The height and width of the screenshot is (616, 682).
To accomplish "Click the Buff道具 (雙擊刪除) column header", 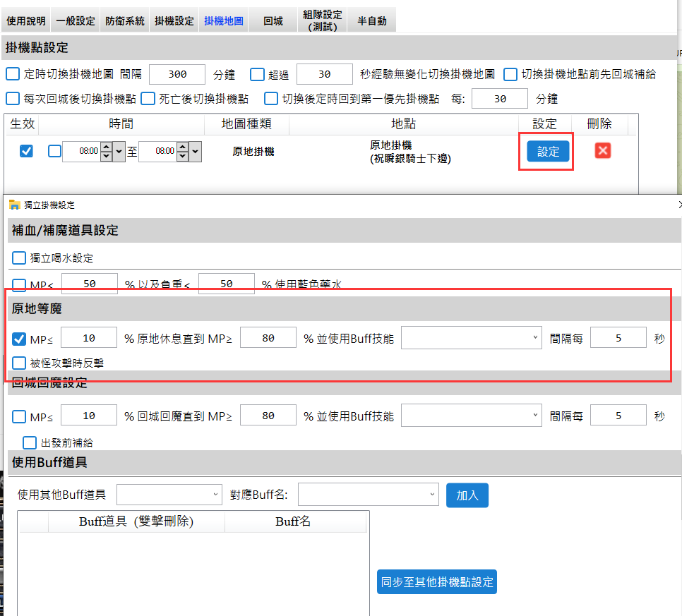I will [x=136, y=521].
